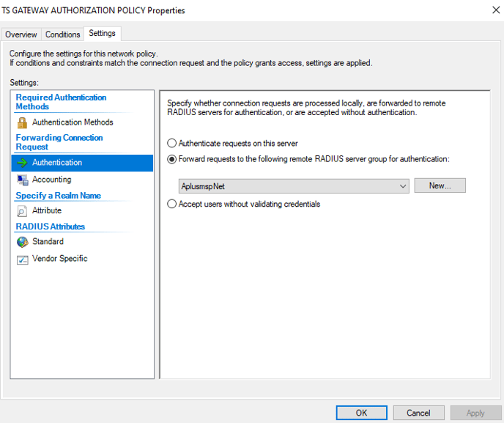Screen dimensions: 504x423
Task: Select the Accounting settings item
Action: tap(52, 180)
